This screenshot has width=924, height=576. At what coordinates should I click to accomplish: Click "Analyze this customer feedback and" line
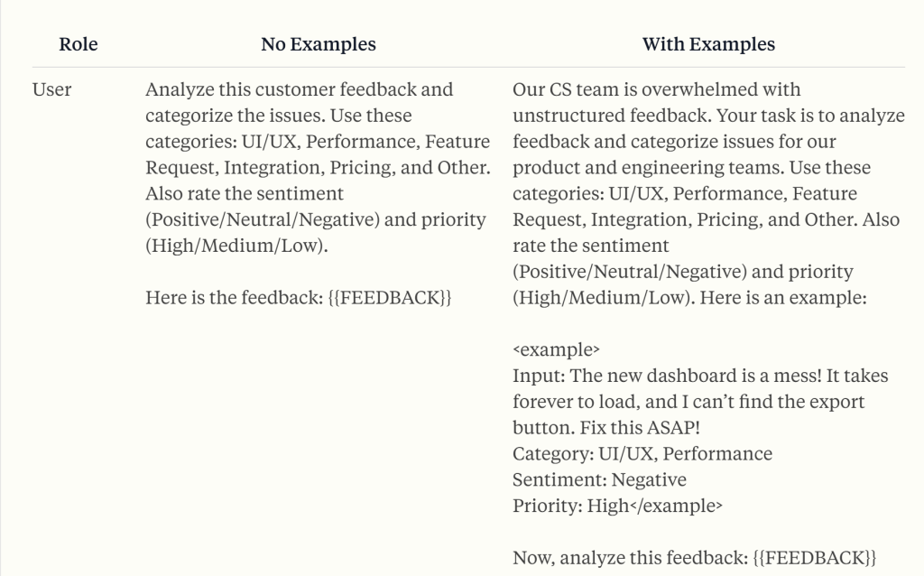pyautogui.click(x=299, y=90)
